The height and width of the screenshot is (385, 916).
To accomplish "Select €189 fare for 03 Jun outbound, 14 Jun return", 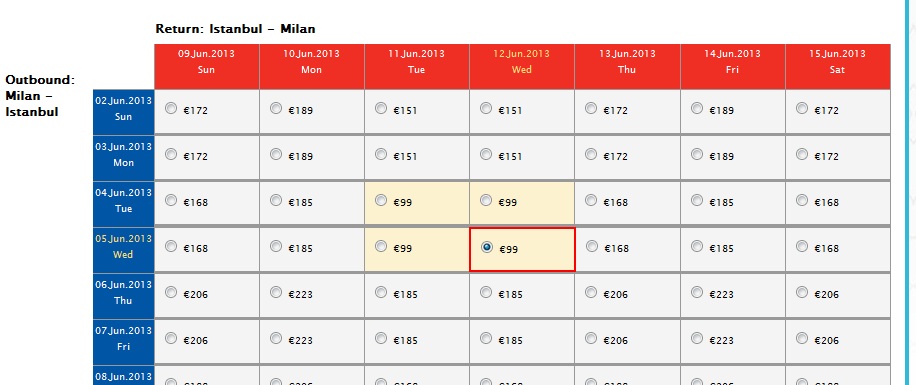I will tap(697, 154).
